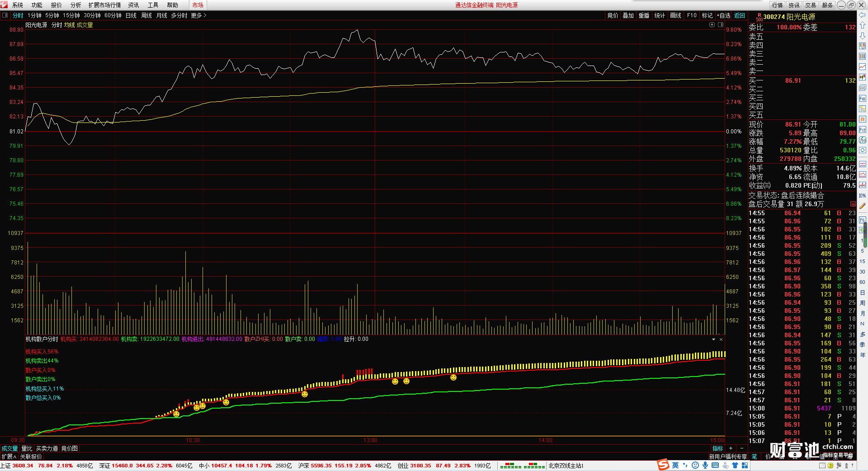Viewport: 868px width, 471px height.
Task: Toggle the left panel icon beside 分时
Action: coord(5,15)
